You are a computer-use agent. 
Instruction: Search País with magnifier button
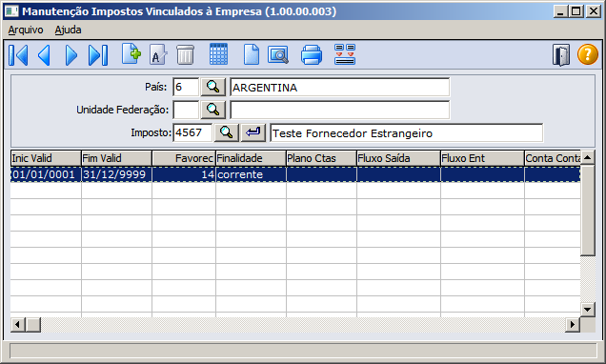coord(212,87)
